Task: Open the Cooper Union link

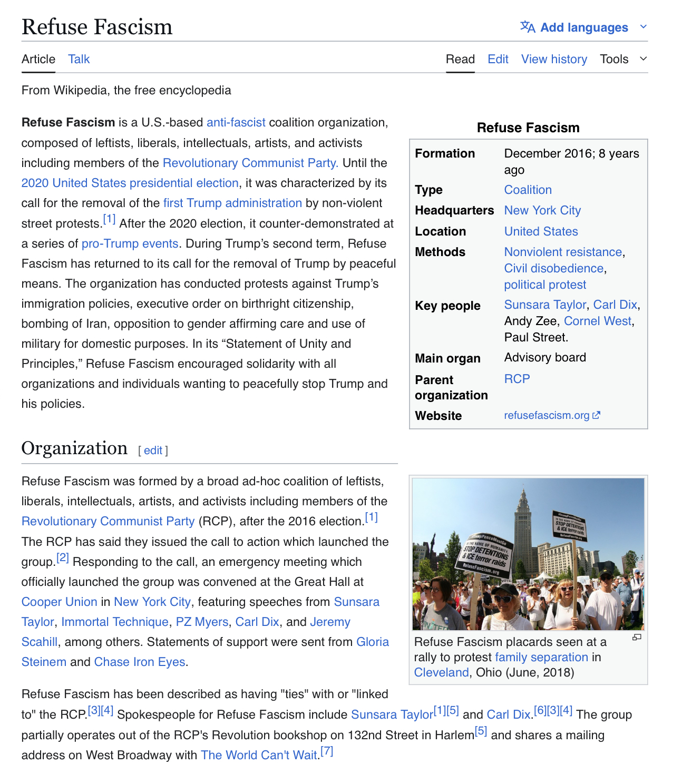Action: click(x=59, y=602)
